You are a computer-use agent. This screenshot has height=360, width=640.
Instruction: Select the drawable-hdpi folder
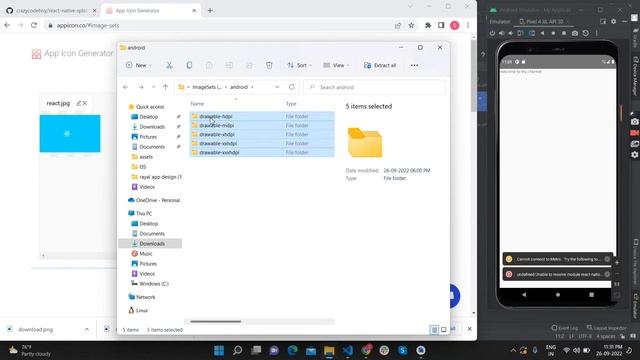(262, 116)
